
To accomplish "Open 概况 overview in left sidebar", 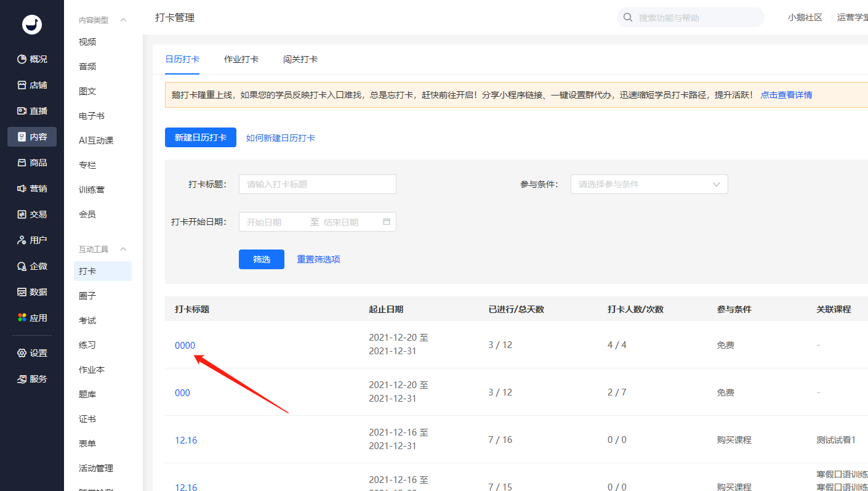I will point(32,59).
